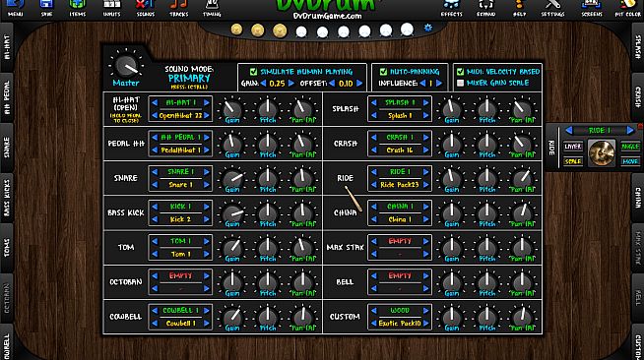Increase the Offset value 0.10
644x360 pixels.
[x=359, y=84]
